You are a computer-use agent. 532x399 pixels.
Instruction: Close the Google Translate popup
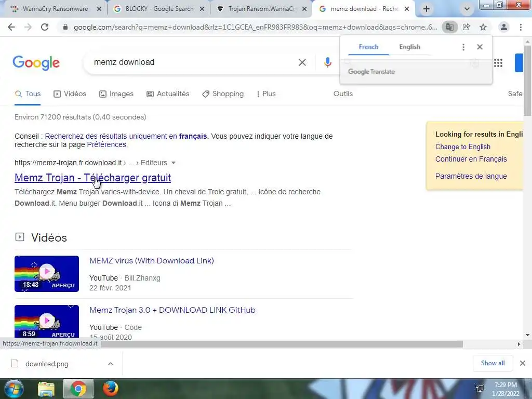click(480, 47)
